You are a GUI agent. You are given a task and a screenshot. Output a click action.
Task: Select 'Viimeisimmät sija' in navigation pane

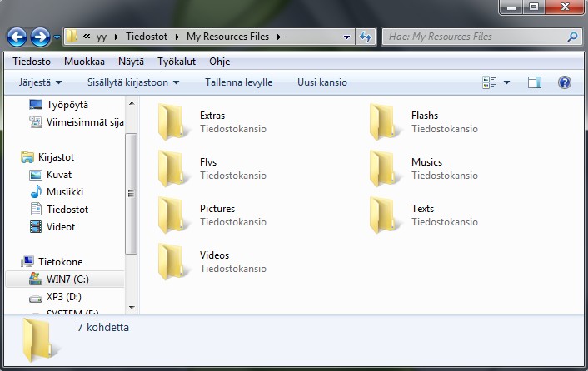tap(85, 122)
